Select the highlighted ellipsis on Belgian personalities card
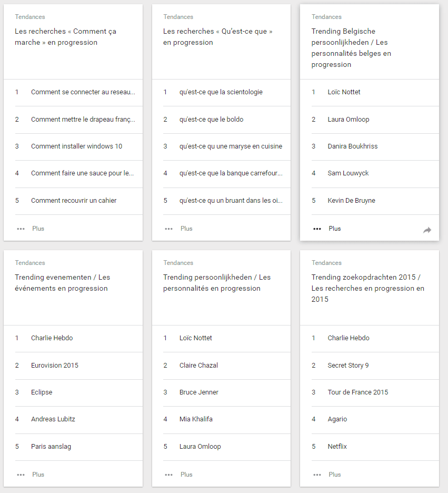Screen dimensions: 448x493 (x=317, y=228)
